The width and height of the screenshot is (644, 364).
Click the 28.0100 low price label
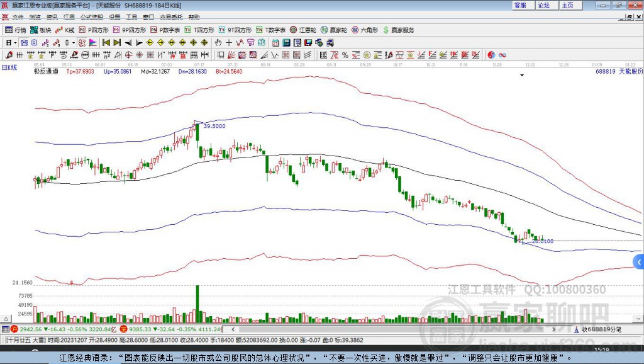tap(543, 241)
